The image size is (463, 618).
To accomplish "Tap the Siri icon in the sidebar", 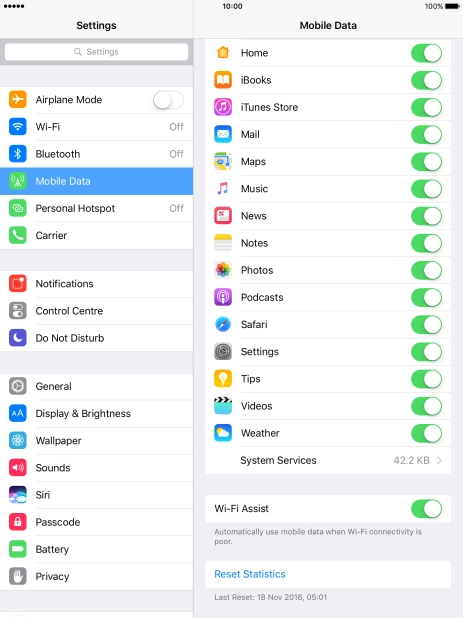I will (18, 495).
